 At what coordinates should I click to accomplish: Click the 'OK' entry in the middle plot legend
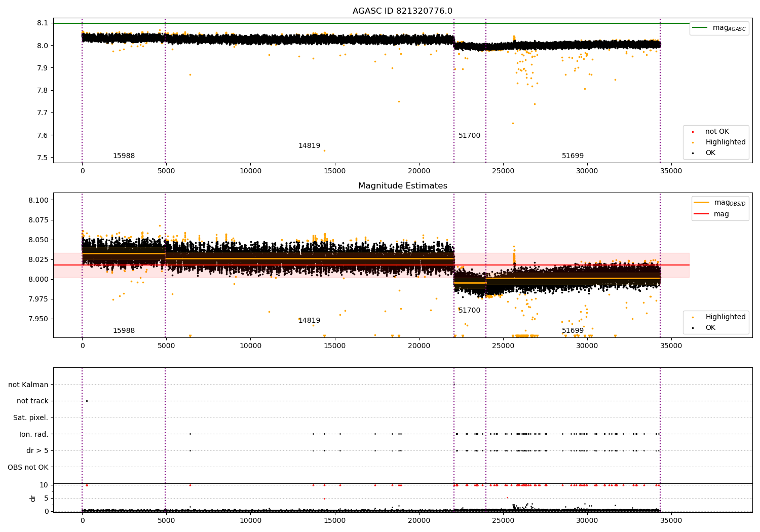coord(704,328)
